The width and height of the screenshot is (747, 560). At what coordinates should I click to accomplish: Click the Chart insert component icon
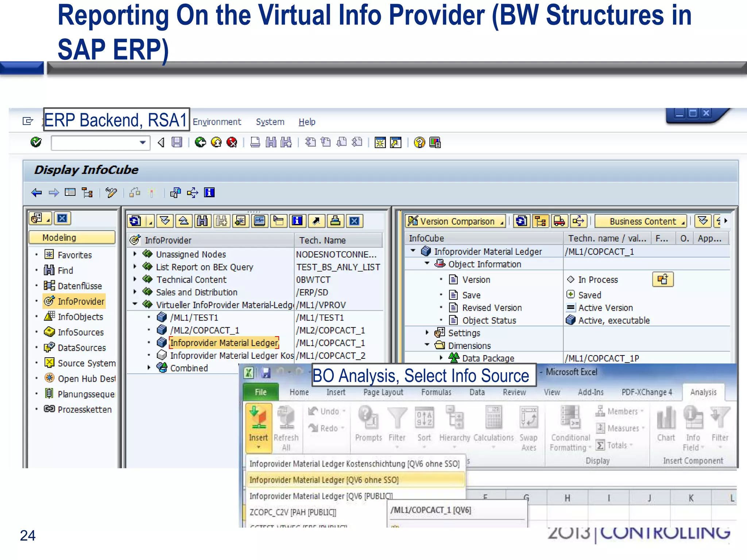pos(666,424)
